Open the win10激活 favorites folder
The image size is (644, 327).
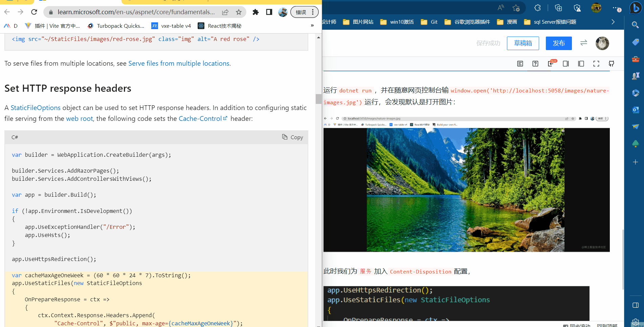click(x=397, y=22)
